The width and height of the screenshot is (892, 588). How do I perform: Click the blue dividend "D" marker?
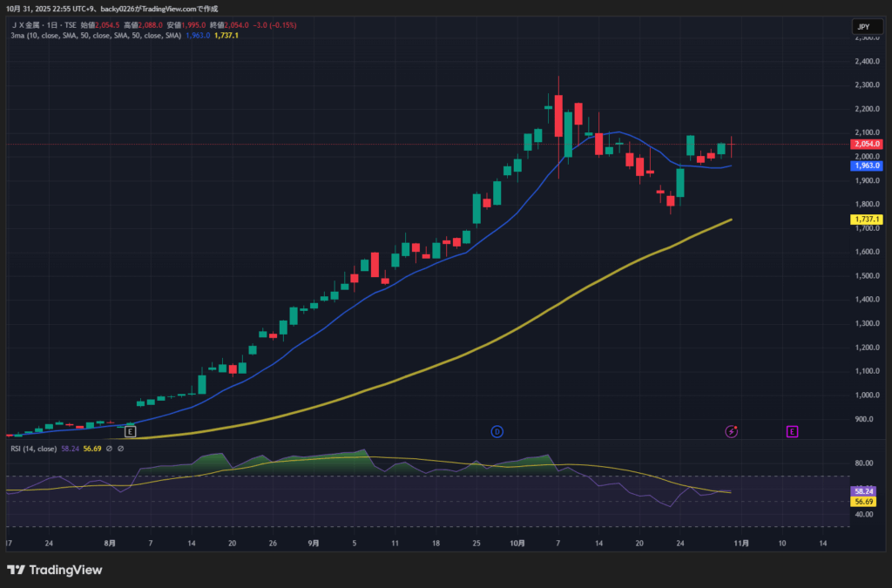[497, 431]
